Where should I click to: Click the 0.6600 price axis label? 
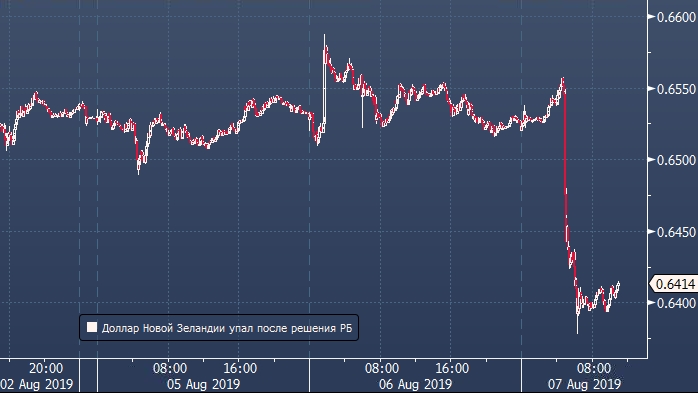pos(676,17)
